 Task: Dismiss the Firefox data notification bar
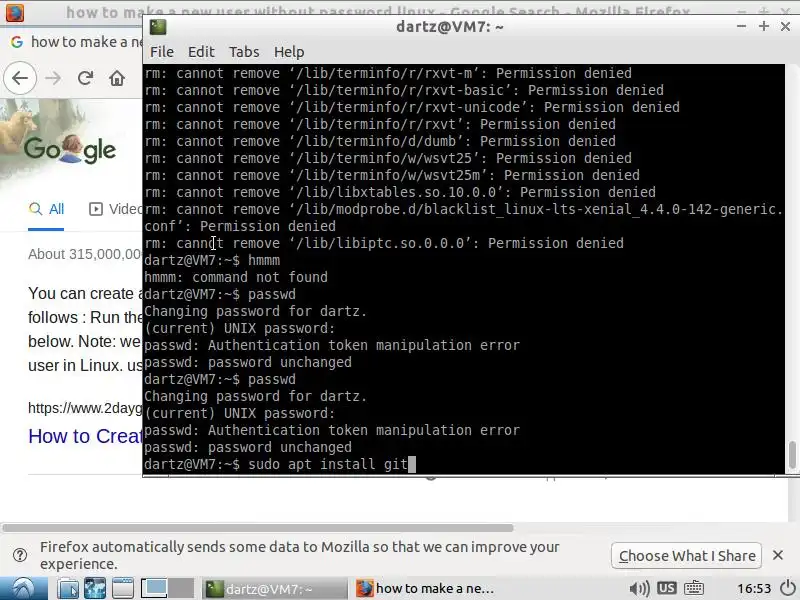coord(778,555)
